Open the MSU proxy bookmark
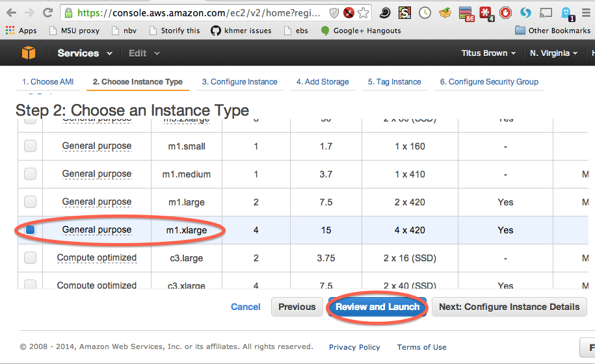The width and height of the screenshot is (595, 364). 74,31
